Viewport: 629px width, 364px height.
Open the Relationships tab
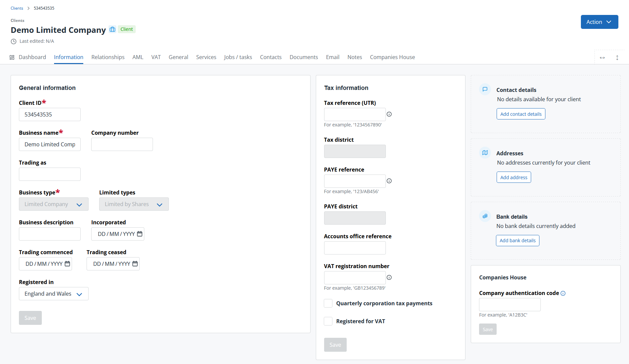[x=108, y=57]
